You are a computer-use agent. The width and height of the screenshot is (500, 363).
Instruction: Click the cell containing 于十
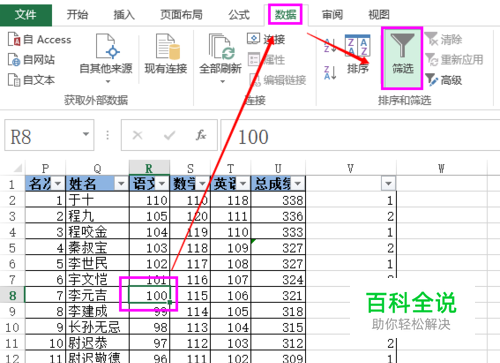click(97, 200)
